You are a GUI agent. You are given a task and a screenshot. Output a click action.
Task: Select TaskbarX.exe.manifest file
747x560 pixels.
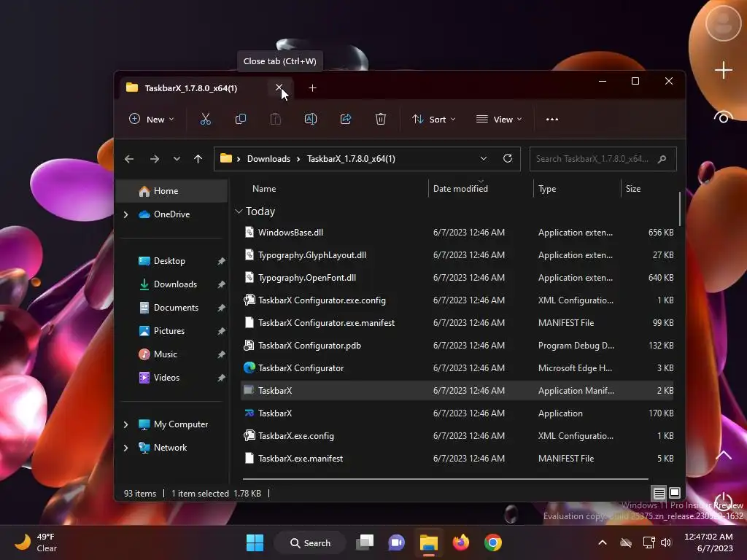[x=457, y=459]
